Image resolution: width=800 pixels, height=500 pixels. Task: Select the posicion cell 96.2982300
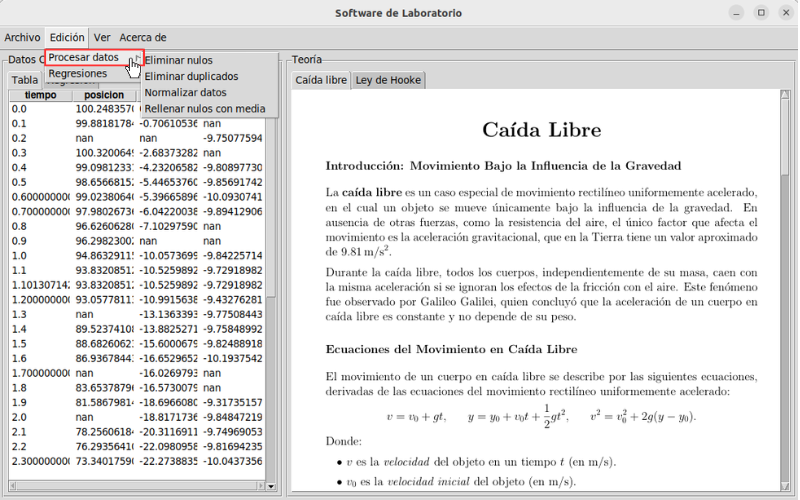point(105,241)
